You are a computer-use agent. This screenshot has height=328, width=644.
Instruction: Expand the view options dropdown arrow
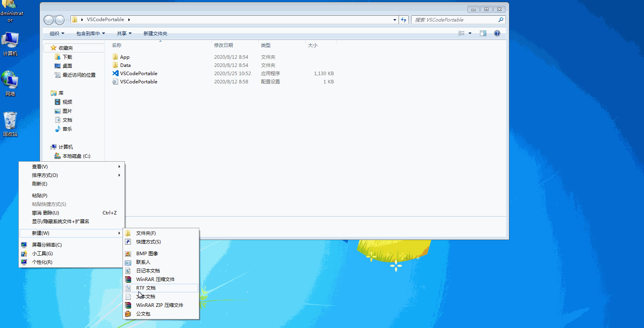pos(470,33)
